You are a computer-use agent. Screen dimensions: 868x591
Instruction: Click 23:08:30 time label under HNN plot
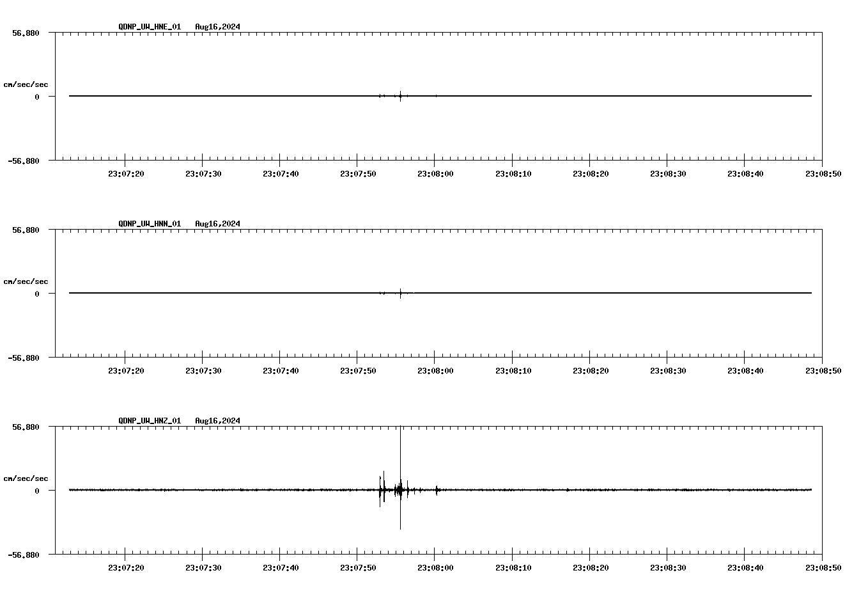coord(668,370)
